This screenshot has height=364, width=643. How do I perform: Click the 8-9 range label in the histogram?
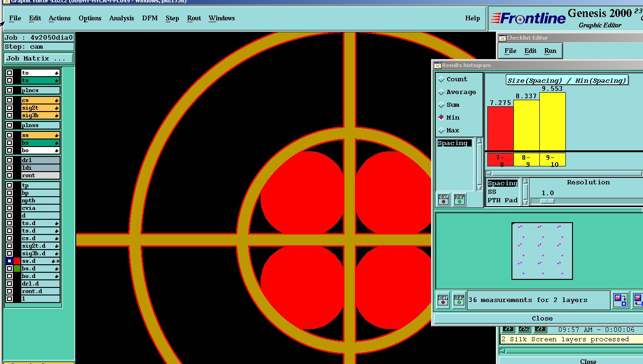[x=526, y=160]
